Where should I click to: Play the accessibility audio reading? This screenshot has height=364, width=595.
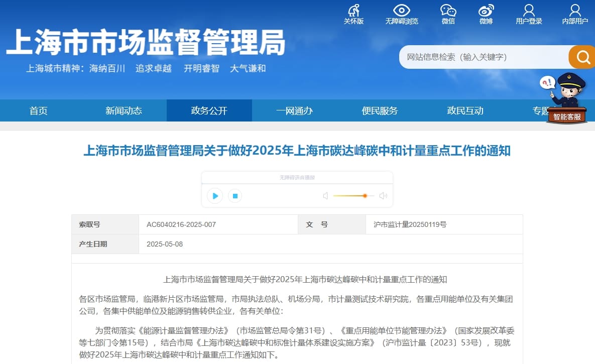click(x=215, y=196)
